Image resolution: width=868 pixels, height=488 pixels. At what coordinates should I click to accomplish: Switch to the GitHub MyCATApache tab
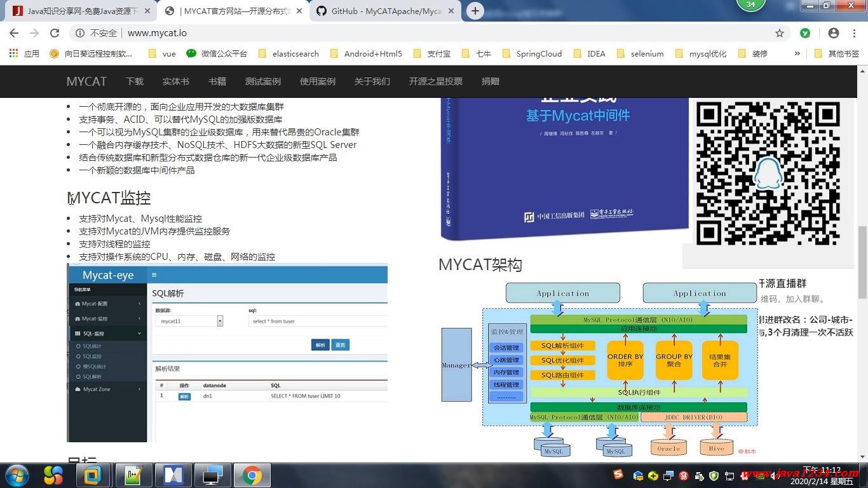coord(386,11)
